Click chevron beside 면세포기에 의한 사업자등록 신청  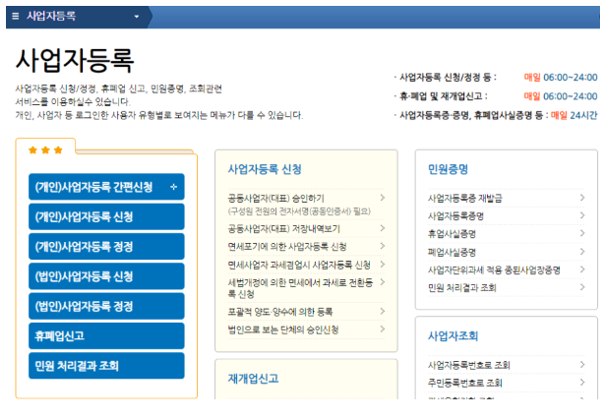point(382,246)
